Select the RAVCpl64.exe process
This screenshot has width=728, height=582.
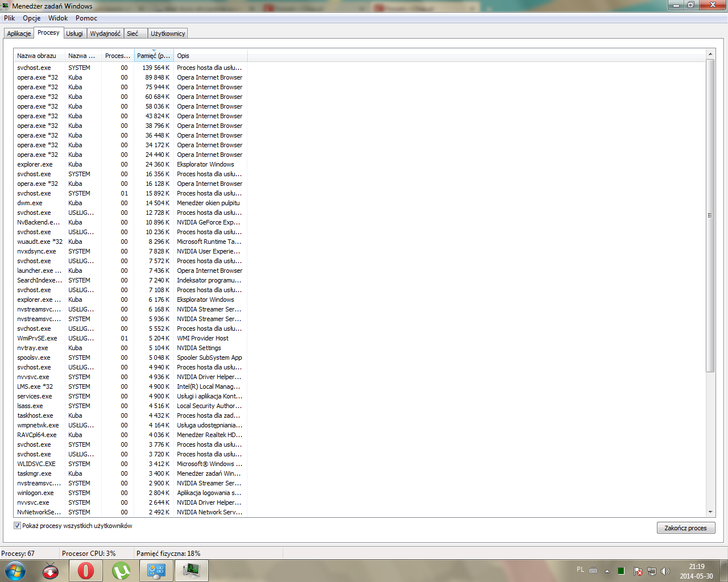point(131,435)
